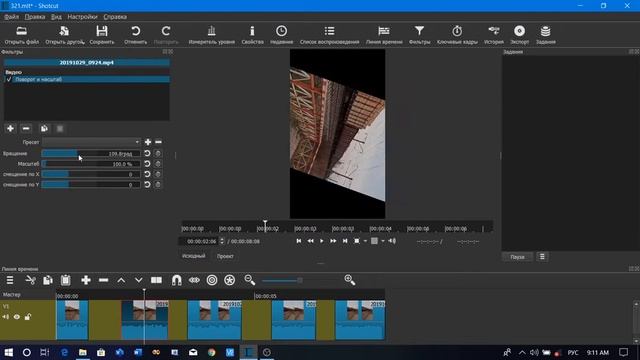This screenshot has width=640, height=360.
Task: Show the Недавние recent files panel
Action: pyautogui.click(x=281, y=35)
